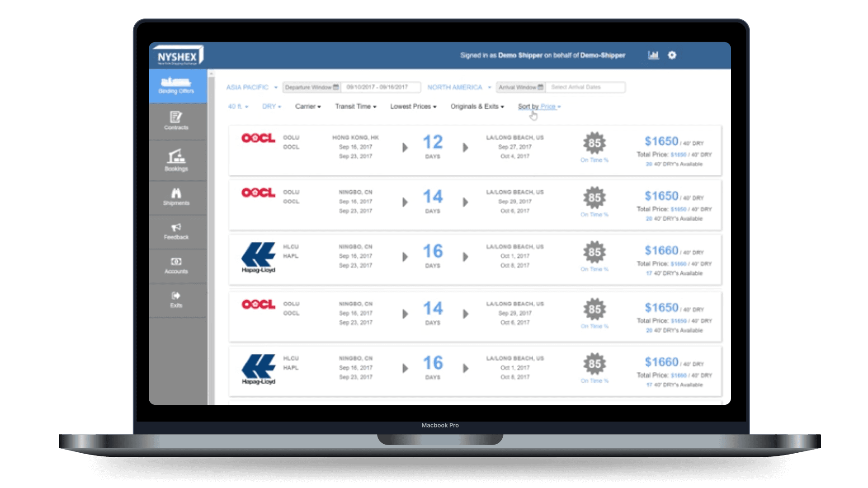Open the Contracts section
The image size is (868, 488).
(x=176, y=121)
